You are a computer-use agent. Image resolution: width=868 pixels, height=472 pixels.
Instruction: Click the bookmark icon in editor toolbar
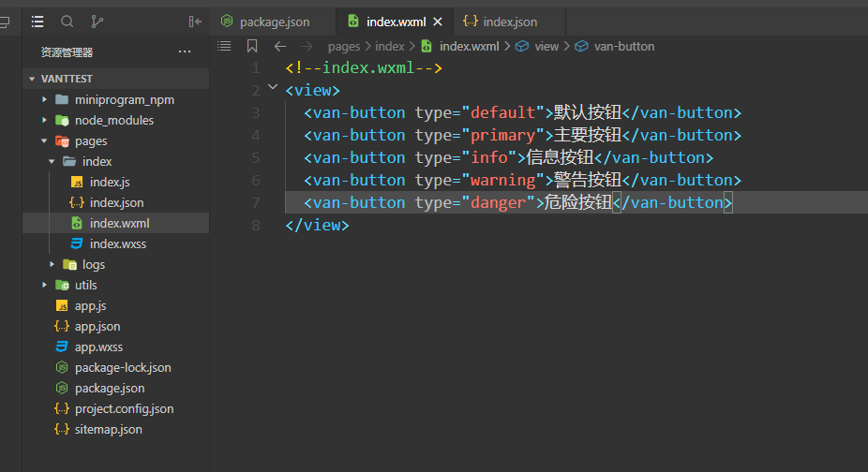click(x=252, y=46)
